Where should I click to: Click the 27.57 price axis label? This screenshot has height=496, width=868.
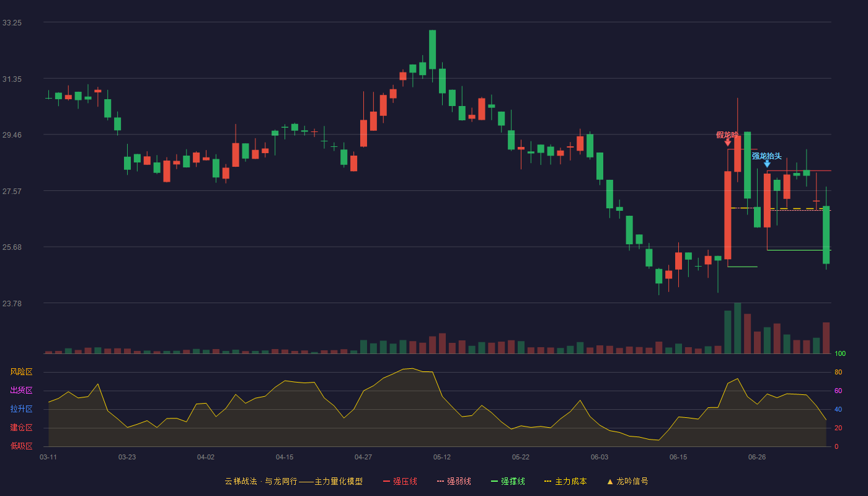tap(12, 191)
